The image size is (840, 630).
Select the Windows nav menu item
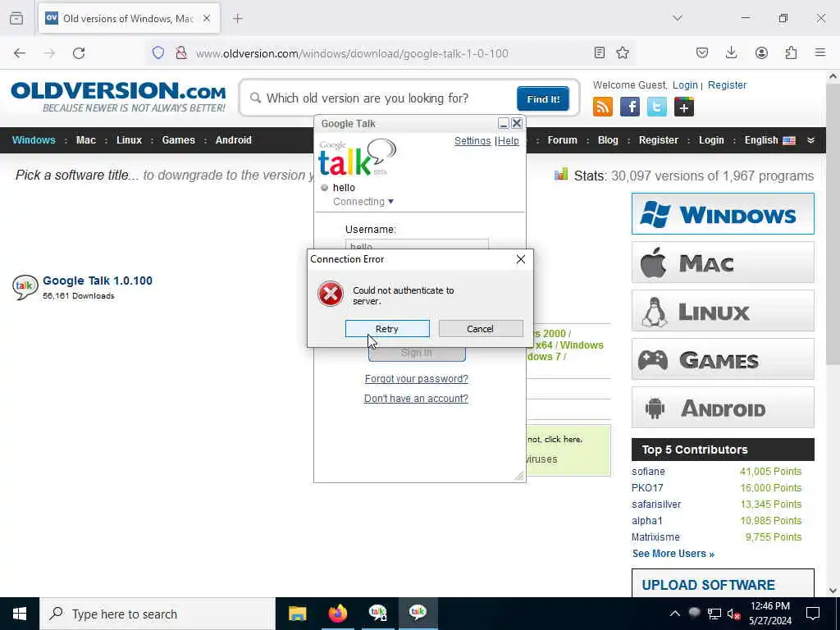tap(34, 139)
